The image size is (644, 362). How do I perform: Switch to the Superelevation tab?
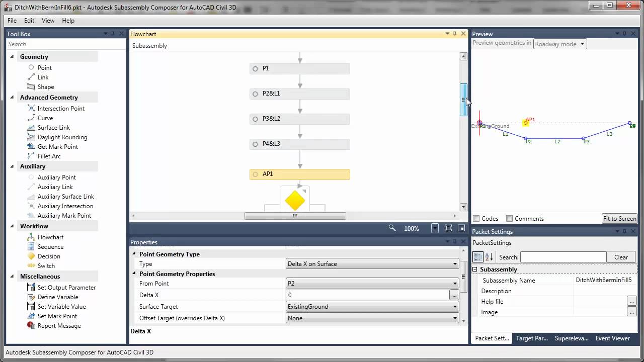coord(572,338)
